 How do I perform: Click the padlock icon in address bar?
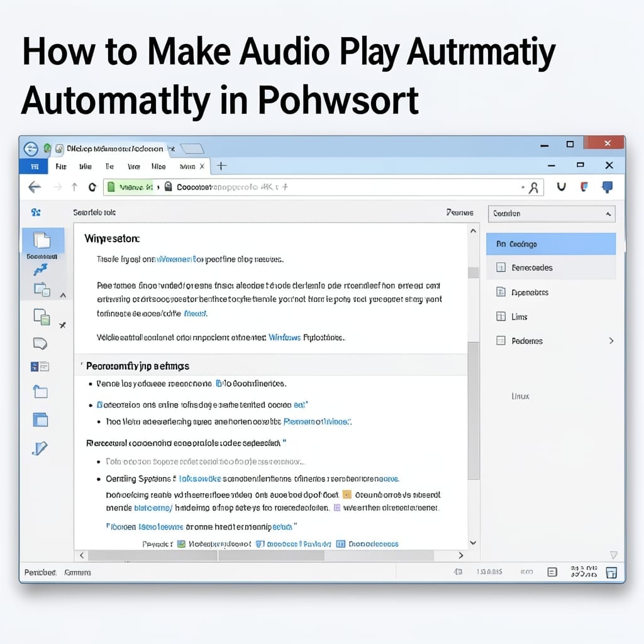[168, 187]
